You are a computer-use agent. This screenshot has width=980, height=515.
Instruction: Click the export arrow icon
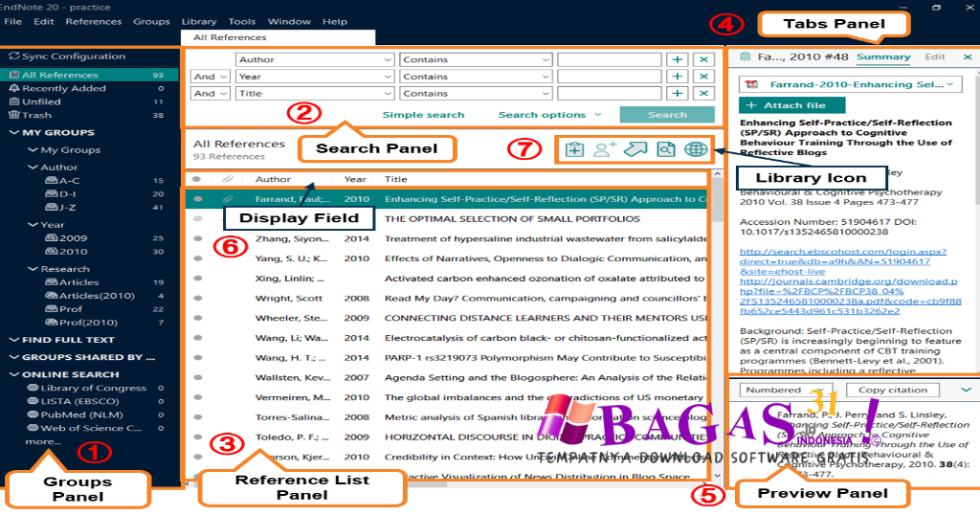pos(635,148)
